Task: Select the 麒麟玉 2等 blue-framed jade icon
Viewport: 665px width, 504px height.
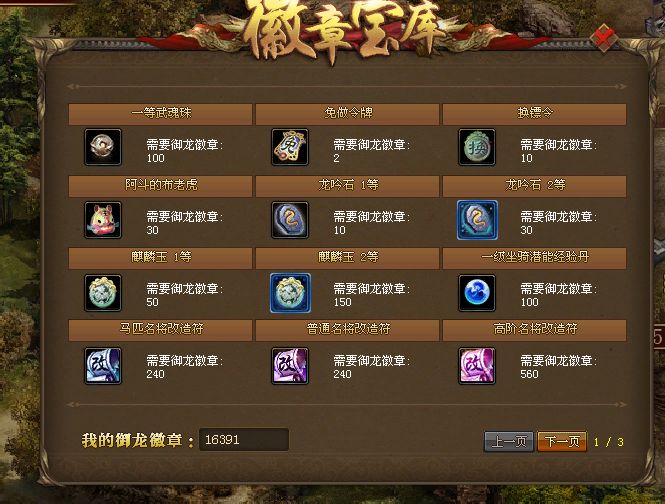Action: [x=290, y=293]
